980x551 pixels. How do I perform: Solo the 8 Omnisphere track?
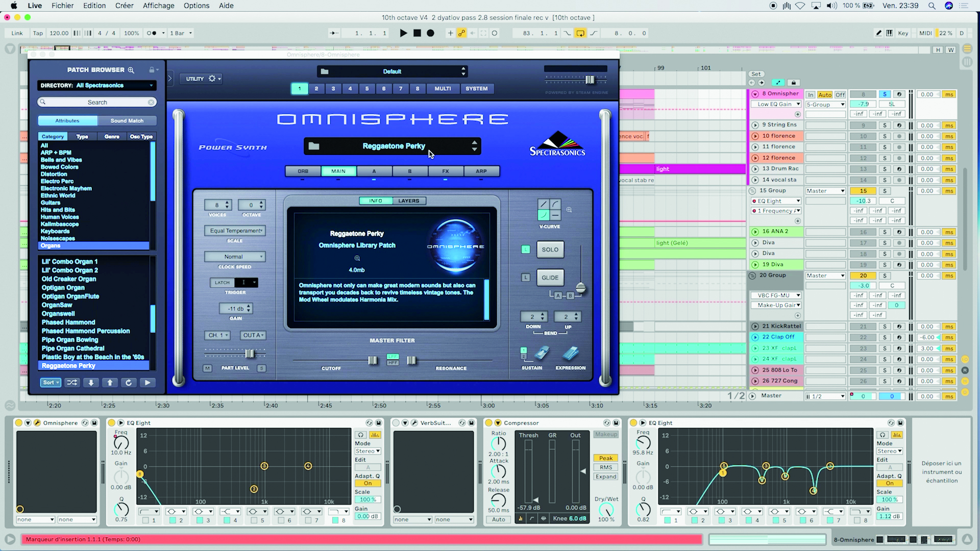[x=885, y=94]
